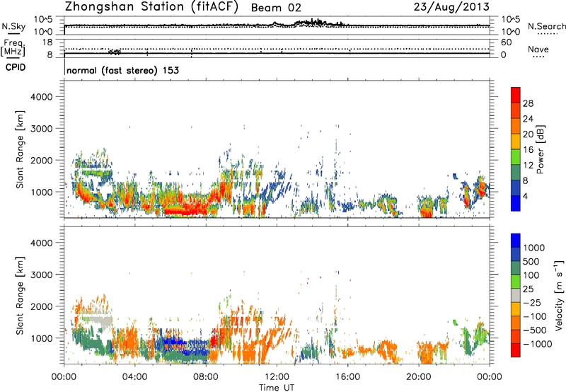Click the '2000' tick on power panel

pos(41,160)
